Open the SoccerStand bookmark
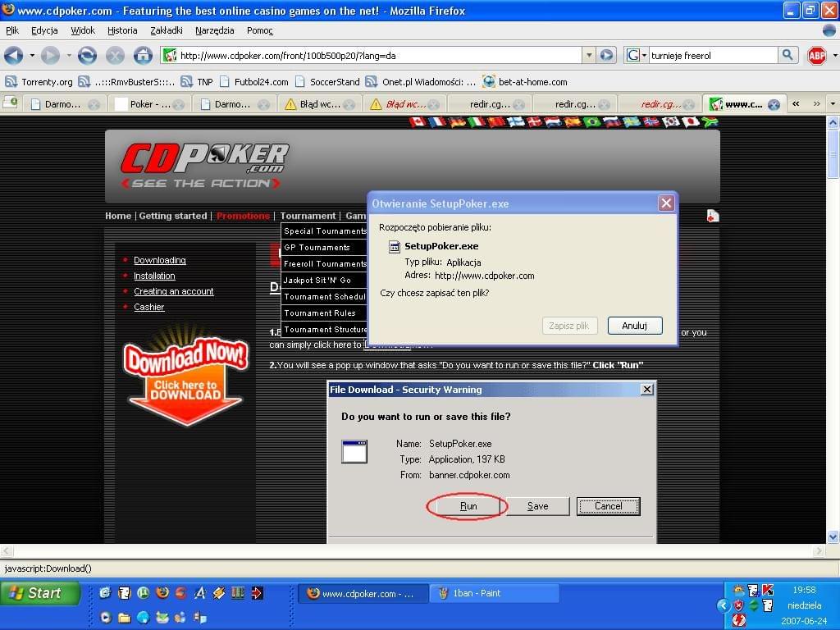840x630 pixels. point(328,82)
